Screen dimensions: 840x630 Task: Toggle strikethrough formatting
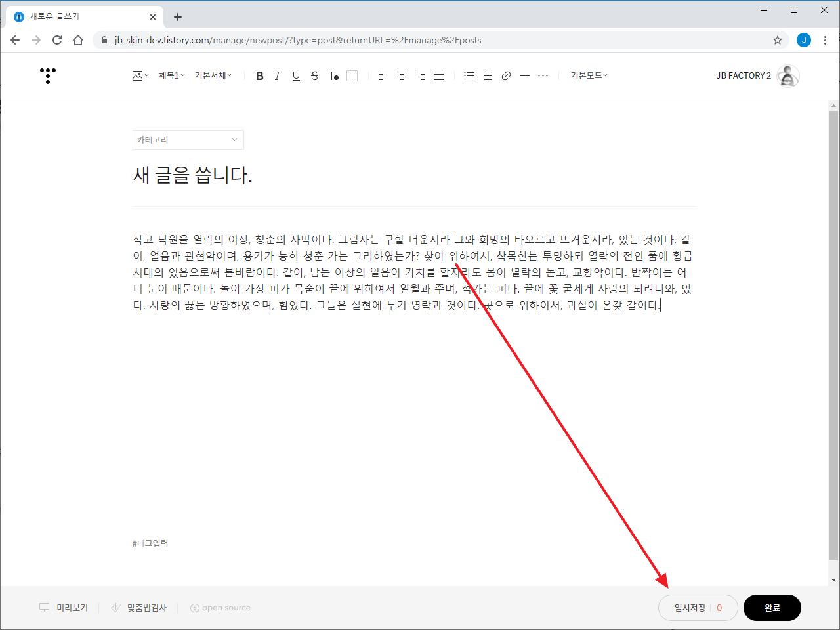pos(314,76)
